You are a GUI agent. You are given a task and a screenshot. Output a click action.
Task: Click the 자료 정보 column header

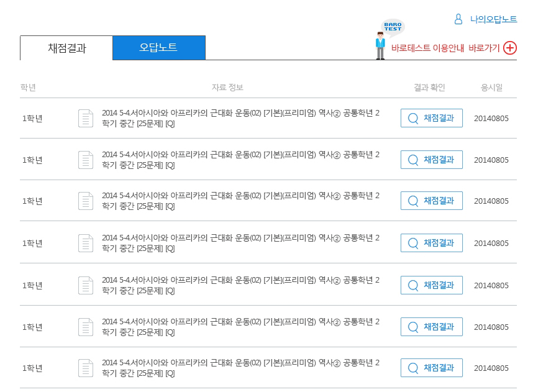tap(227, 88)
